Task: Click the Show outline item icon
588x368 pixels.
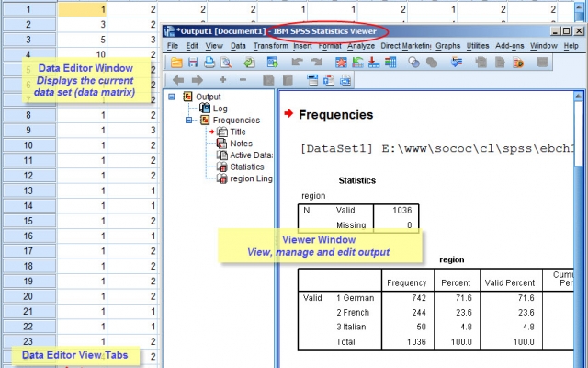Action: click(x=268, y=80)
